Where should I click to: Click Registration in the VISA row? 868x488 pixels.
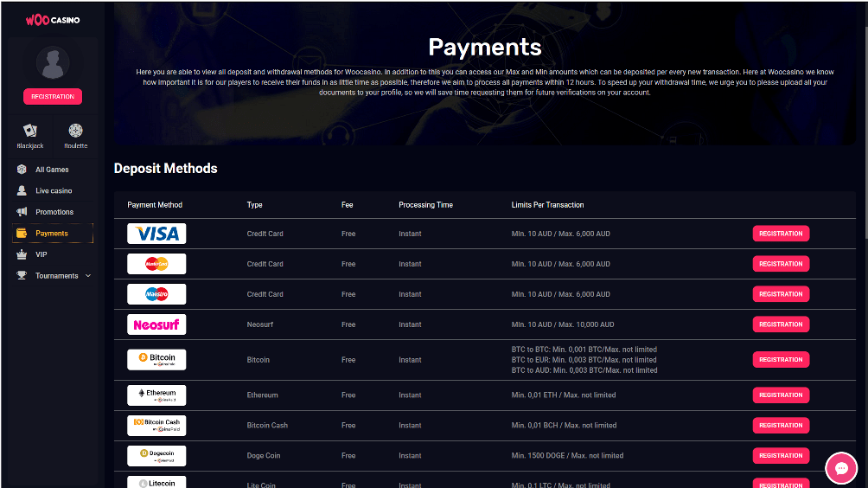(781, 234)
